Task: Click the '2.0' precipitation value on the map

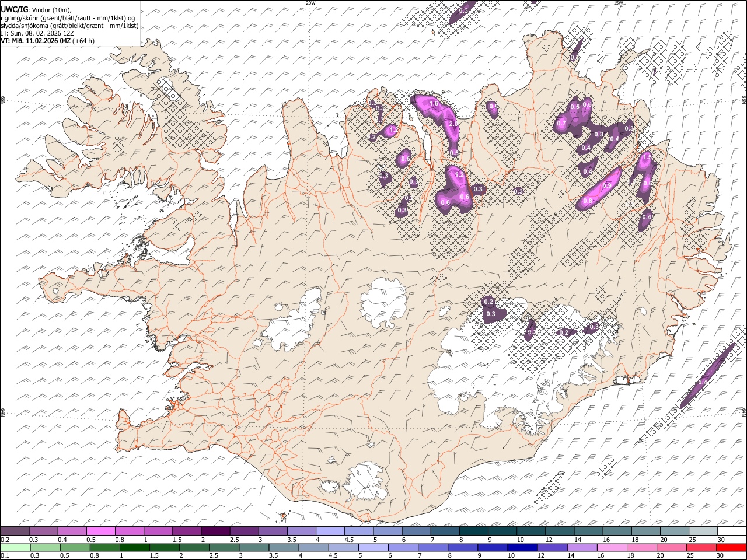Action: click(x=452, y=124)
